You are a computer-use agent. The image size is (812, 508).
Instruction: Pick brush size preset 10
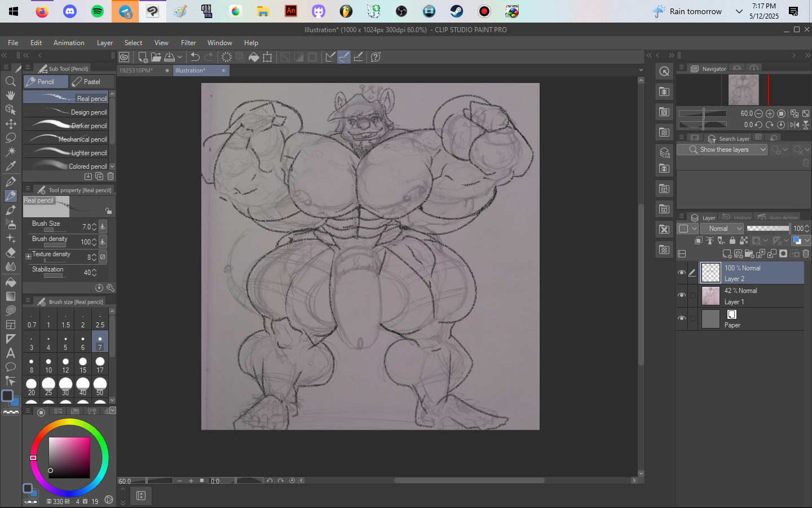(x=48, y=365)
